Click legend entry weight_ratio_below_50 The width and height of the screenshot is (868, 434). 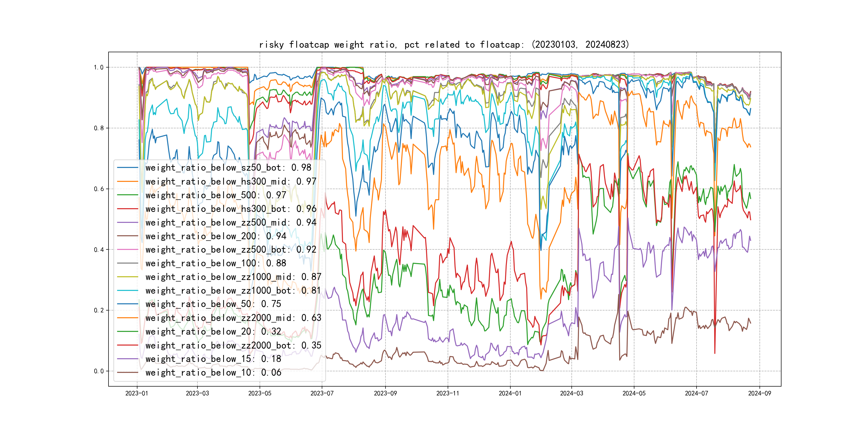point(213,304)
